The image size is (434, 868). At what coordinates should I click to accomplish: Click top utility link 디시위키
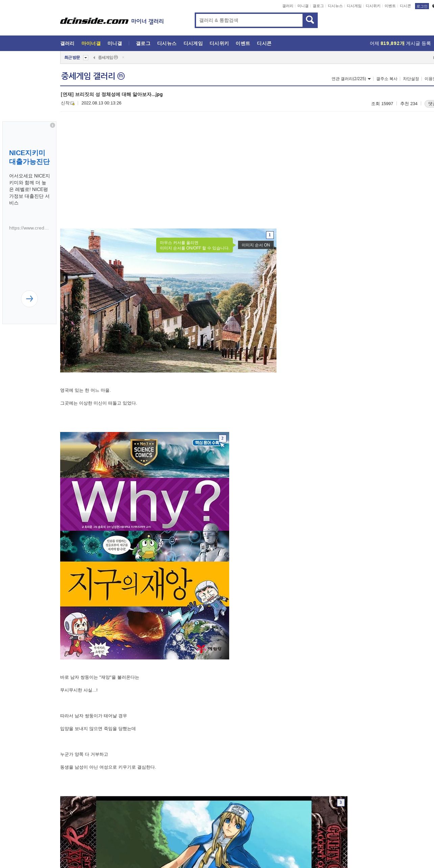pos(373,6)
